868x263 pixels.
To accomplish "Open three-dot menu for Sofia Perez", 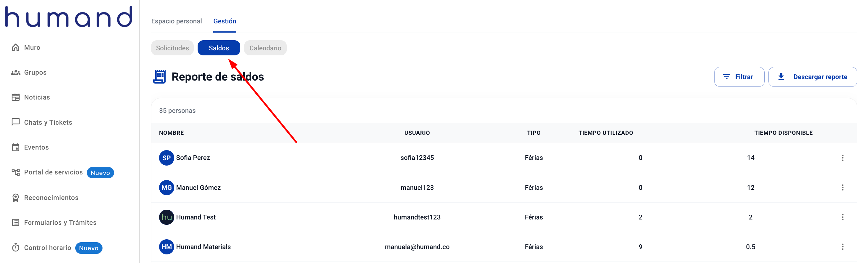I will [843, 158].
